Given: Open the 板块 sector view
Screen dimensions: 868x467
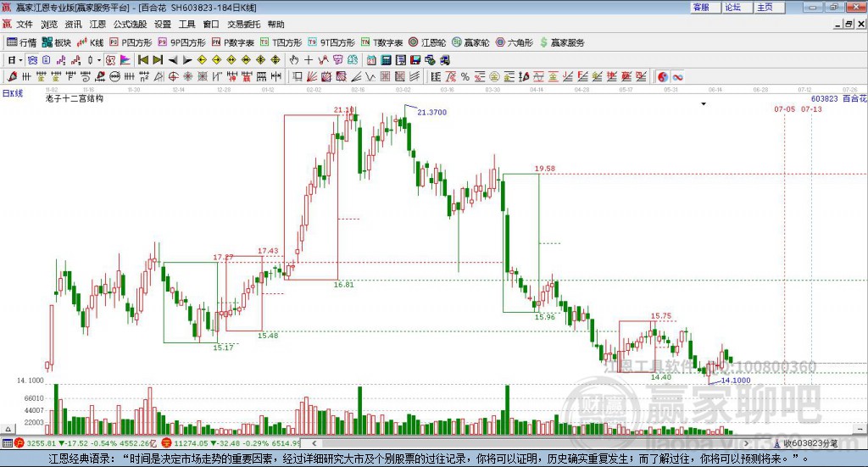Looking at the screenshot, I should click(x=57, y=42).
